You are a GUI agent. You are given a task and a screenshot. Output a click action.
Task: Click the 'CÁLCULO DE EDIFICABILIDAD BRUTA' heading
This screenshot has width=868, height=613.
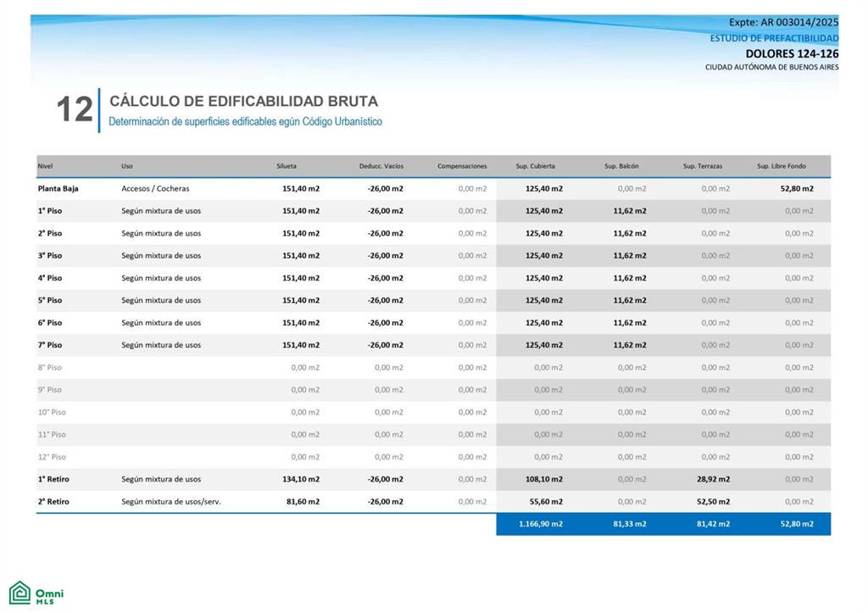(x=243, y=102)
